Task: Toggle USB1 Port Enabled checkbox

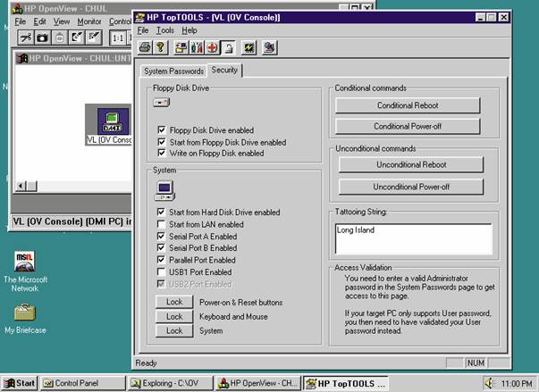Action: click(161, 271)
